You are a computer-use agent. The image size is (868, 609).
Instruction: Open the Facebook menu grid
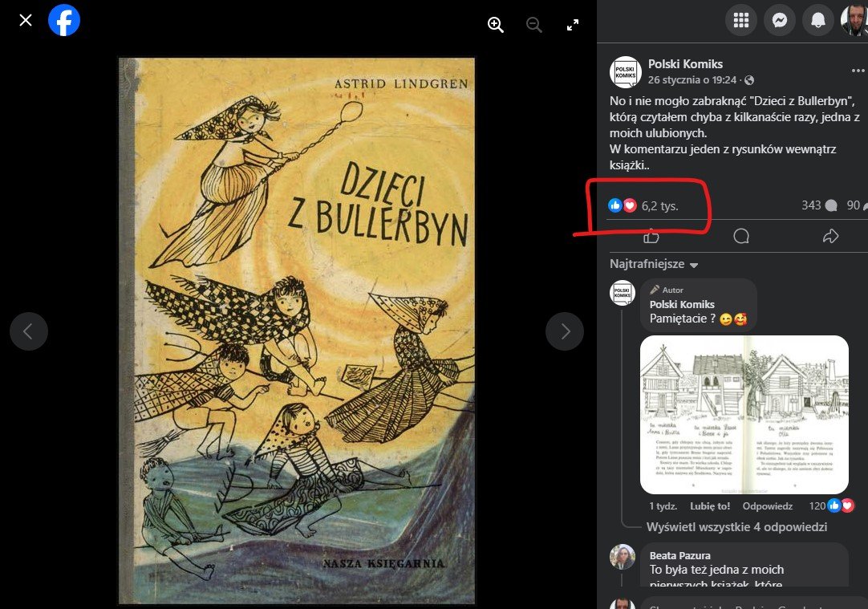741,21
